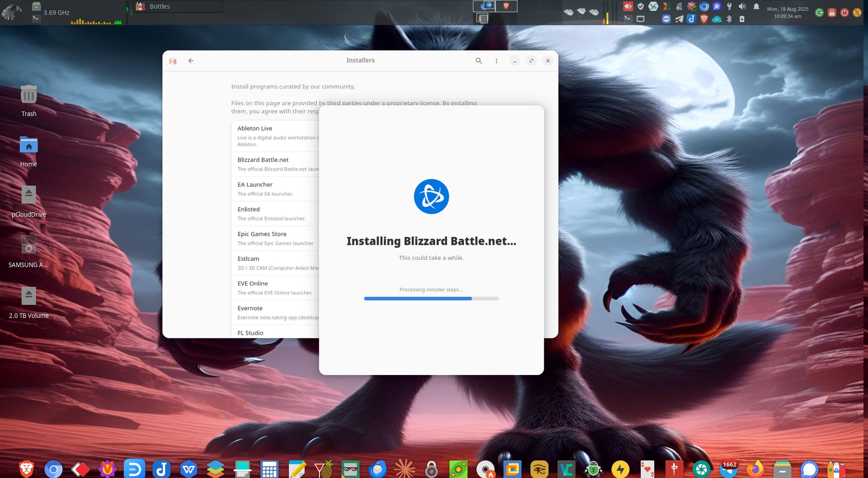
Task: Click the battery status tray icon
Action: [742, 19]
